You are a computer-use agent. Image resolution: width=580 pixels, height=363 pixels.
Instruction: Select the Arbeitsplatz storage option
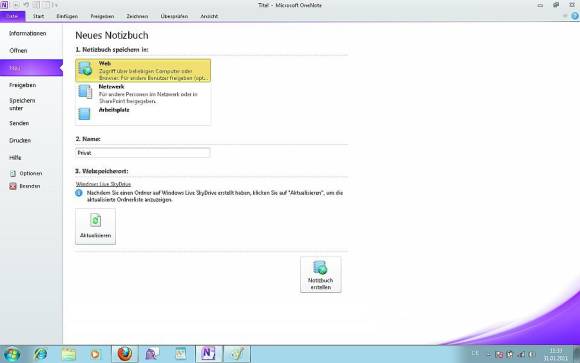pyautogui.click(x=143, y=114)
